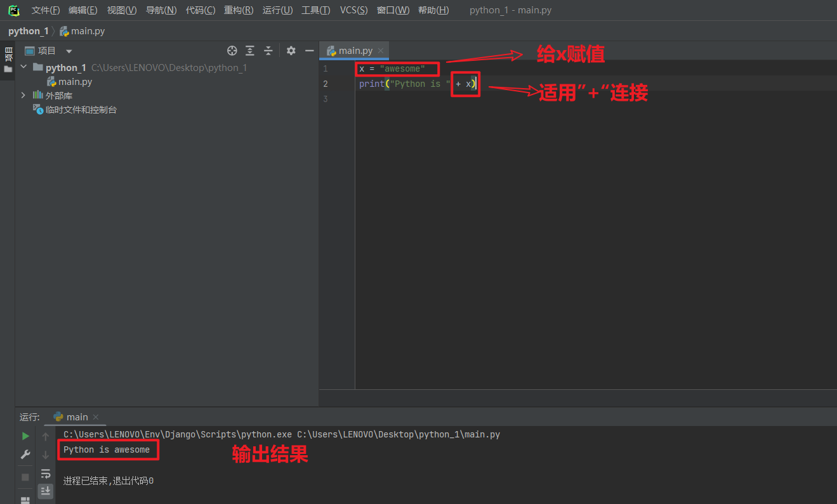Select python_1 root folder in tree
The width and height of the screenshot is (837, 504).
tap(66, 67)
